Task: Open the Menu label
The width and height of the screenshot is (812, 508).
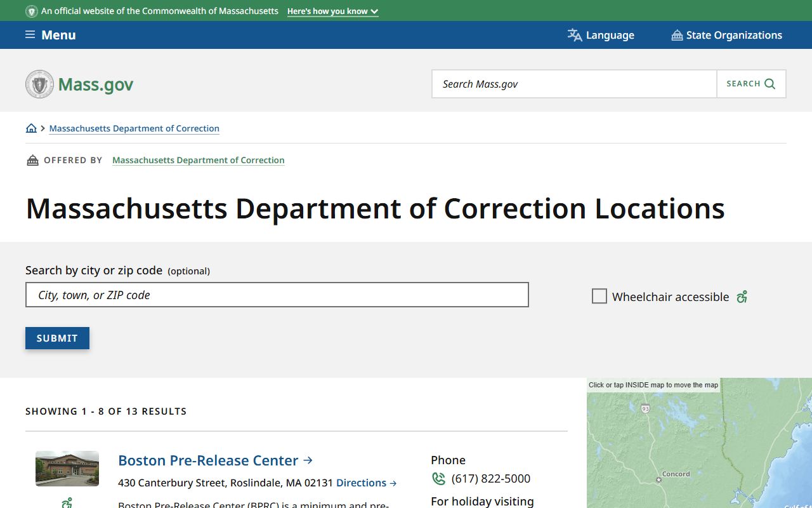Action: pos(58,35)
